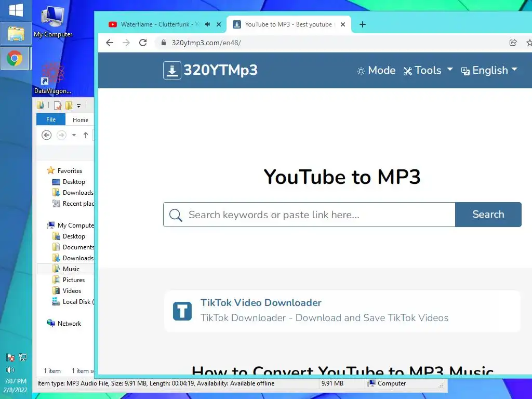Image resolution: width=532 pixels, height=399 pixels.
Task: Click the magnifier icon in search box
Action: (x=176, y=215)
